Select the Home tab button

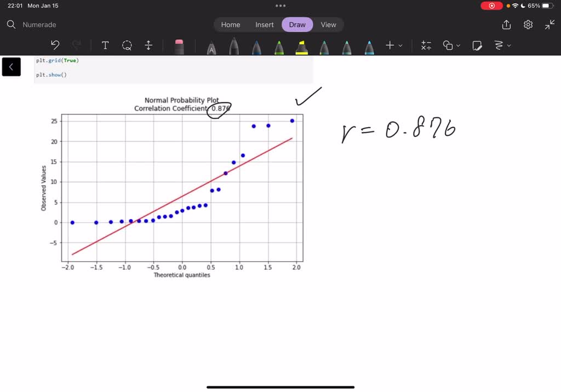[230, 25]
